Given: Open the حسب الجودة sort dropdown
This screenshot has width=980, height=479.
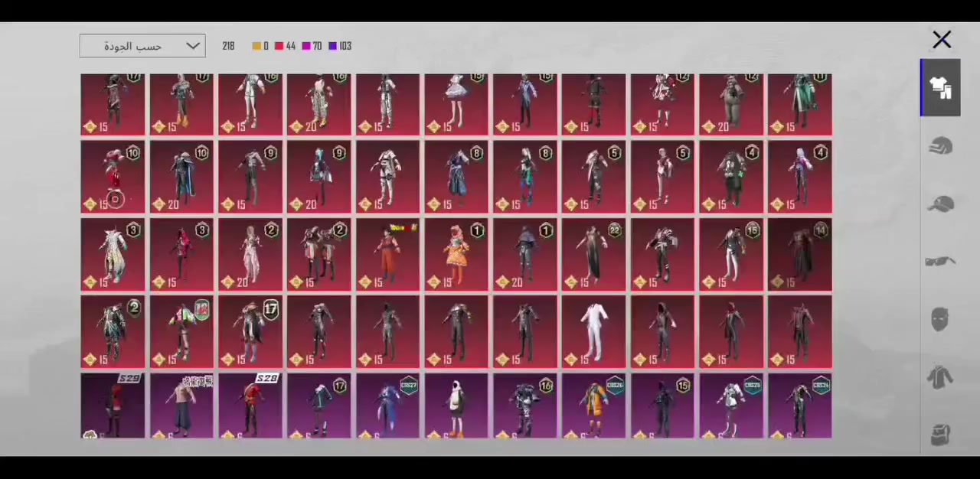Looking at the screenshot, I should tap(133, 46).
